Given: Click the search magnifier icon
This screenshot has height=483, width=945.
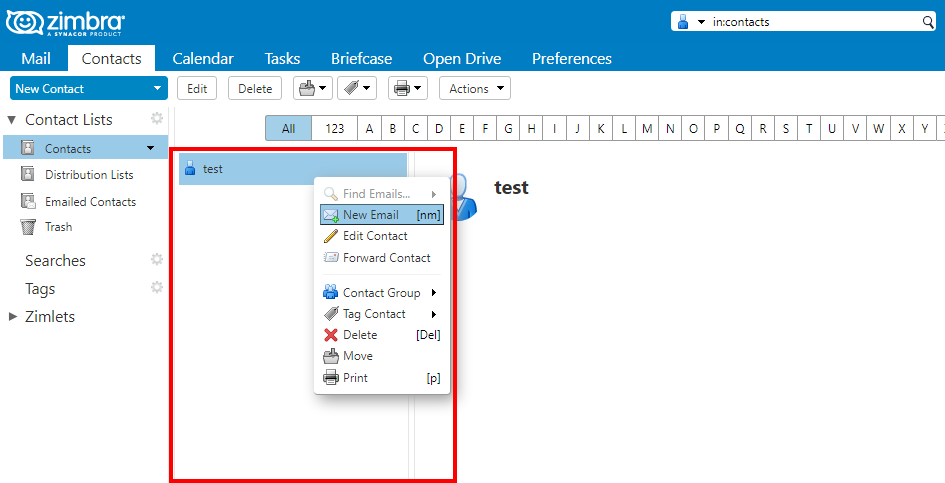Looking at the screenshot, I should click(928, 22).
